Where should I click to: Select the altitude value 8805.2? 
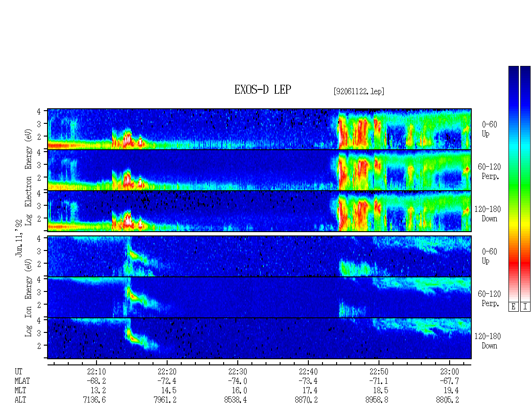point(447,400)
